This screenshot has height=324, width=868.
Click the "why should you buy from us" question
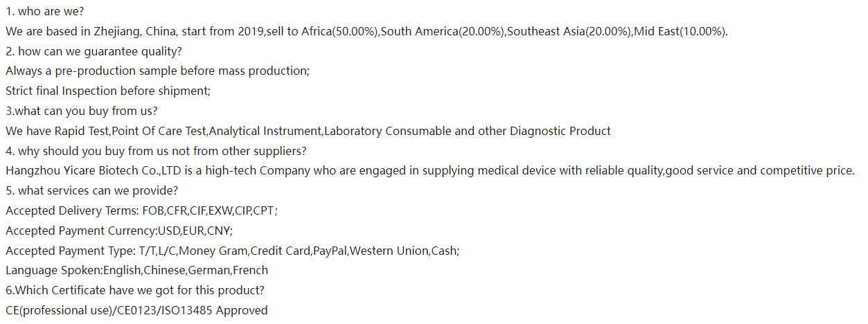pos(156,151)
